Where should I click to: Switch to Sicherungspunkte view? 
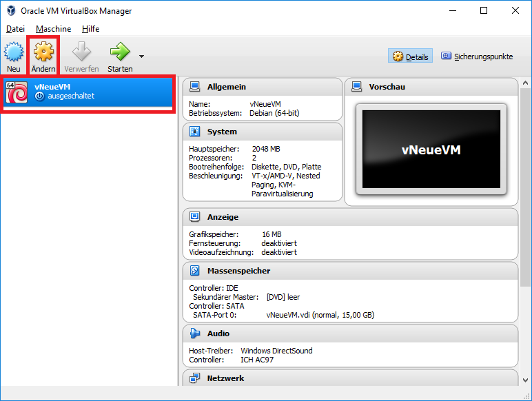click(x=477, y=56)
